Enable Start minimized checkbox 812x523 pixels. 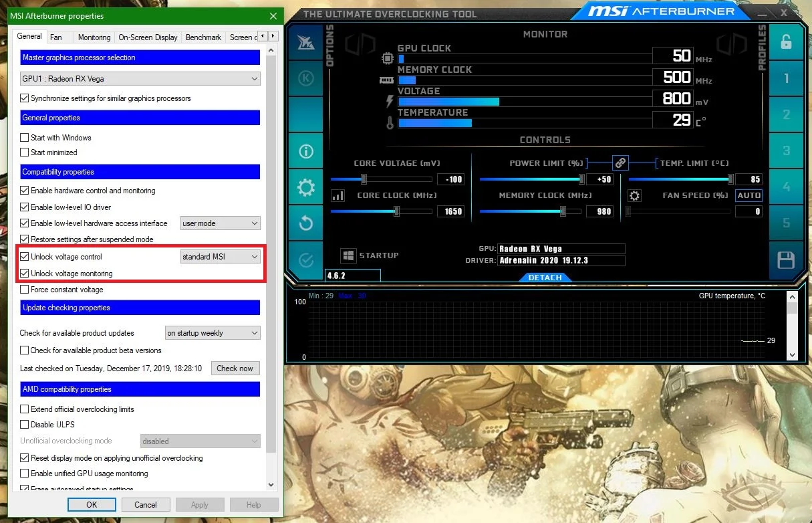[x=25, y=152]
